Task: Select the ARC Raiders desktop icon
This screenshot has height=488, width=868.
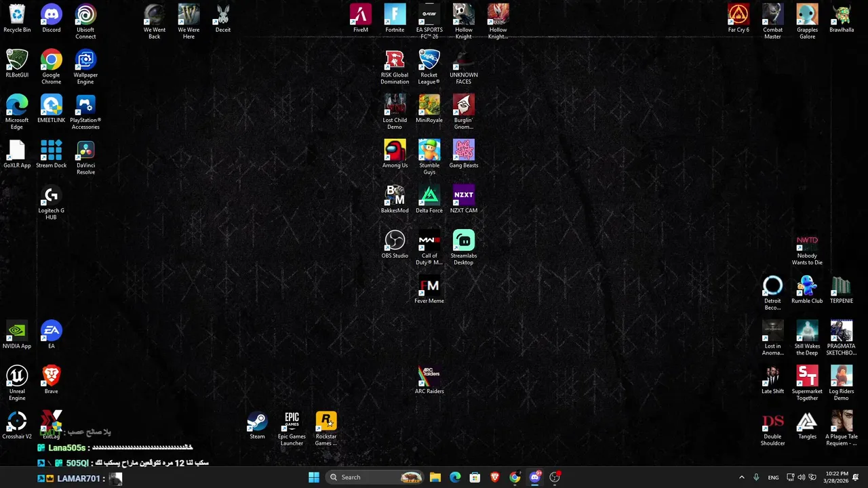Action: (429, 380)
